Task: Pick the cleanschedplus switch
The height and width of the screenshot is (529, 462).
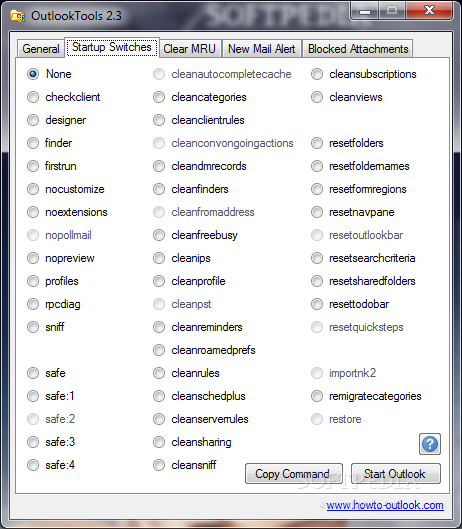Action: pyautogui.click(x=159, y=396)
